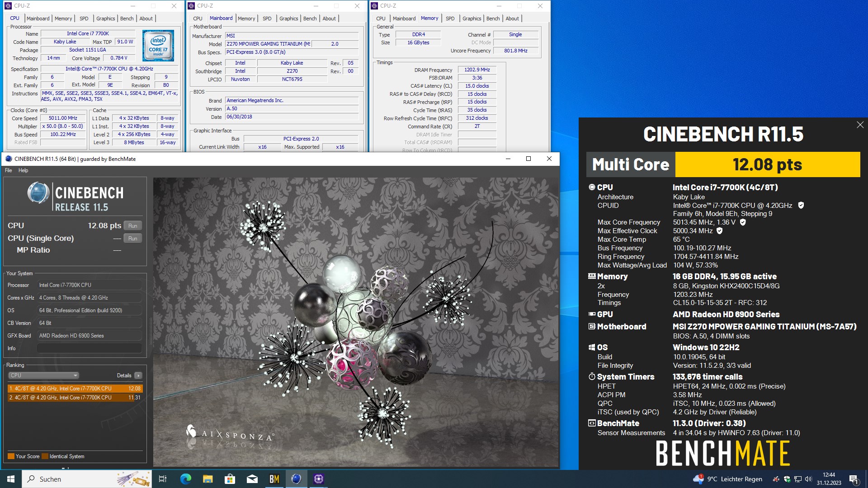
Task: Click the Info input field in Your System
Action: [90, 348]
